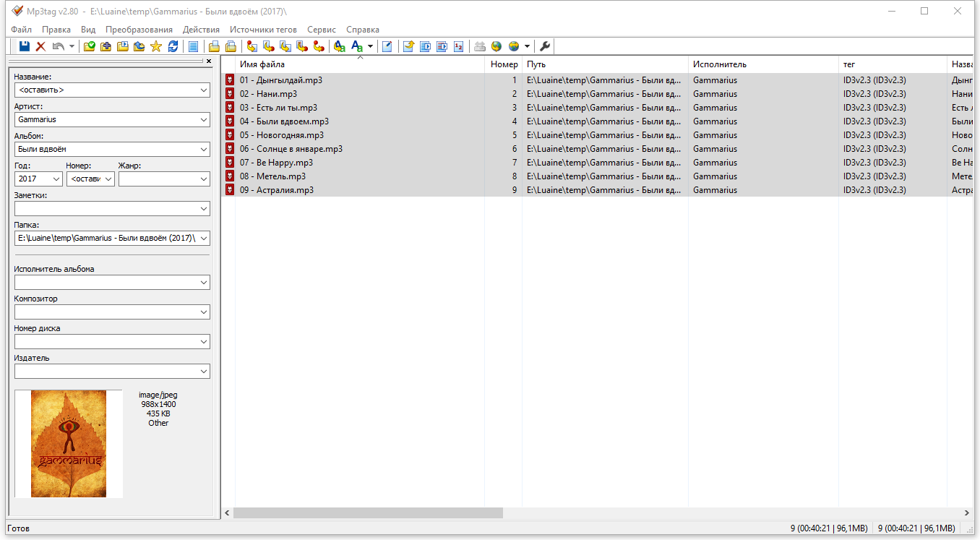Open the Источники тегов menu

[x=263, y=30]
